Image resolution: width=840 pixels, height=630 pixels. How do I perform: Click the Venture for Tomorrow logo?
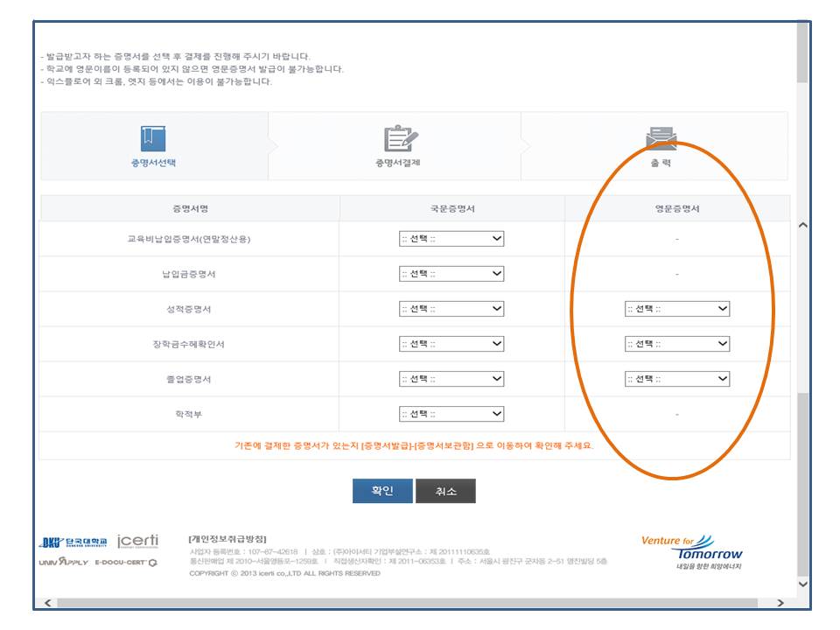(x=691, y=549)
